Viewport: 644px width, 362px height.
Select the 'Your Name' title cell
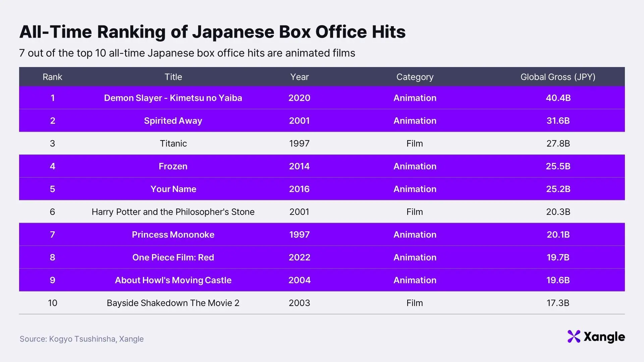(173, 189)
